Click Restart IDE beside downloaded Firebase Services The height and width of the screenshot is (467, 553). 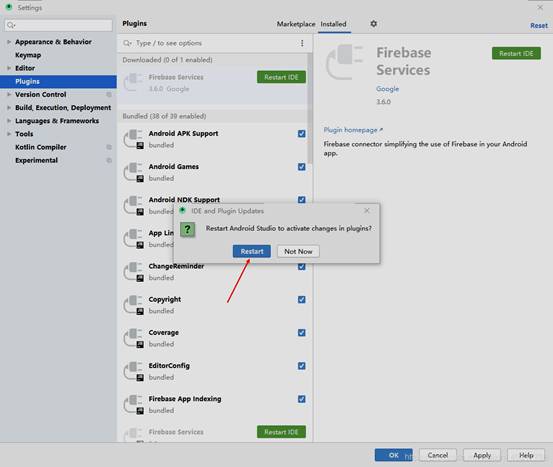281,77
